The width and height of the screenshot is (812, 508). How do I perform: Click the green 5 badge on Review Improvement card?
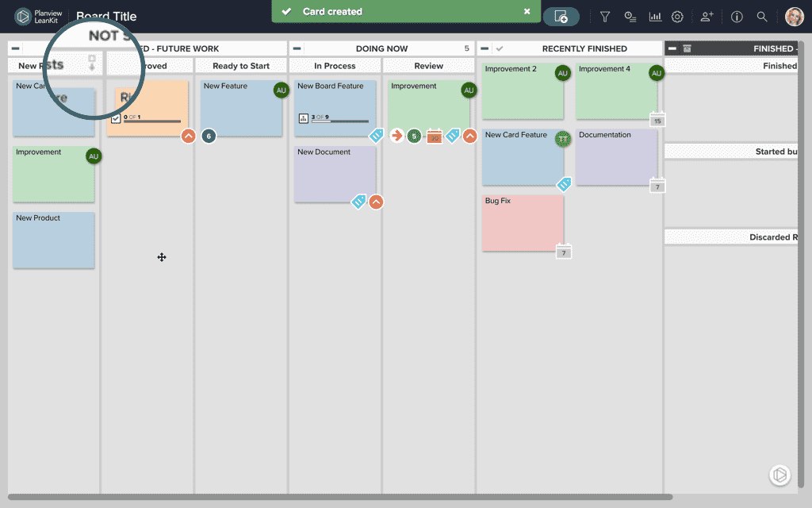[414, 136]
